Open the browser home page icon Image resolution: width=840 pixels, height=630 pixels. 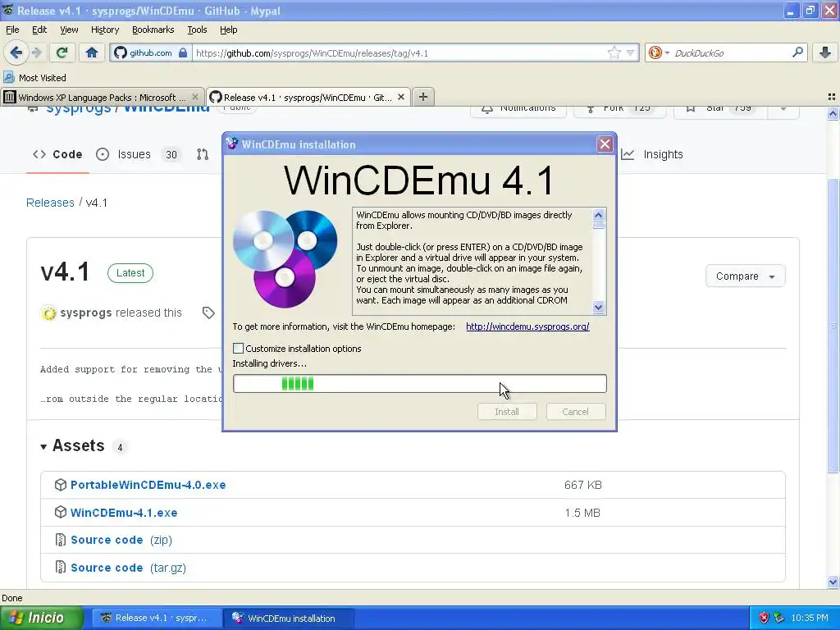[x=92, y=52]
